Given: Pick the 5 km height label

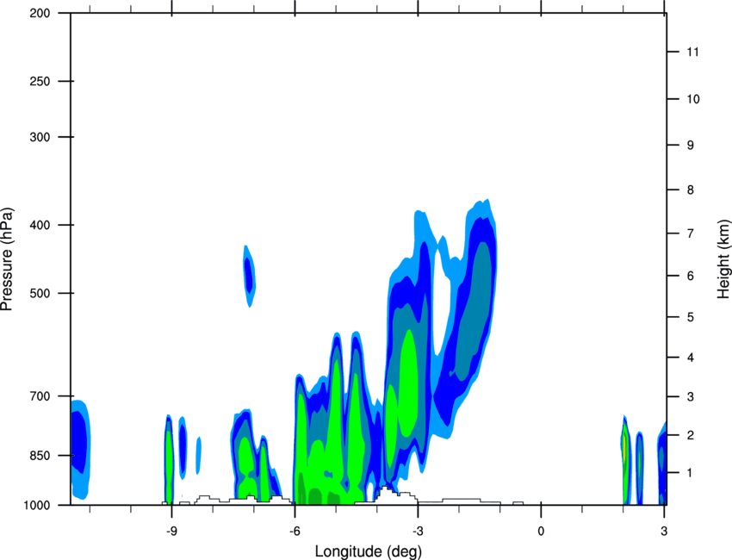Looking at the screenshot, I should (x=691, y=317).
